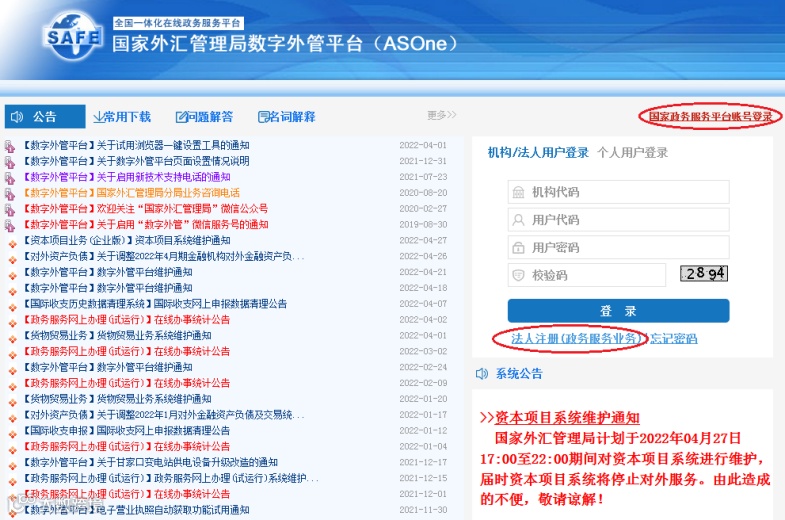The image size is (785, 520).
Task: Click the speaker icon beside 系统公告
Action: click(x=482, y=374)
